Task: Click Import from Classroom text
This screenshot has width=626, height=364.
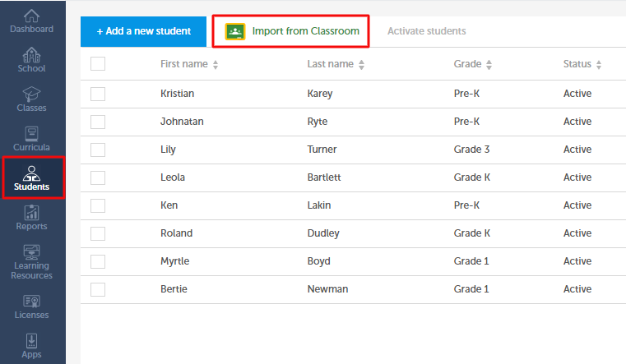Action: [306, 31]
